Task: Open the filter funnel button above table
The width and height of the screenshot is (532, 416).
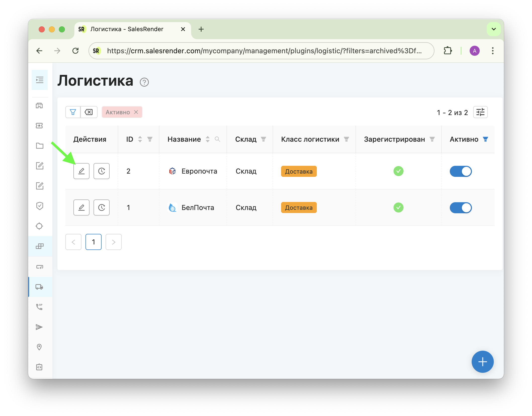Action: coord(73,112)
